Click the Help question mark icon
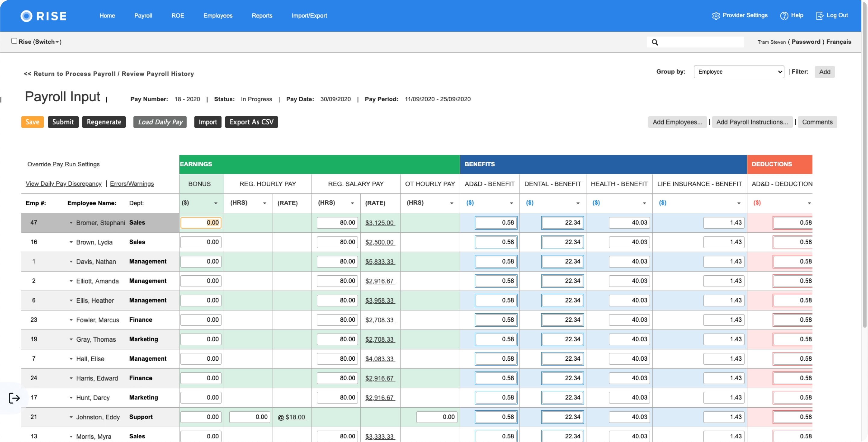868x442 pixels. tap(784, 16)
